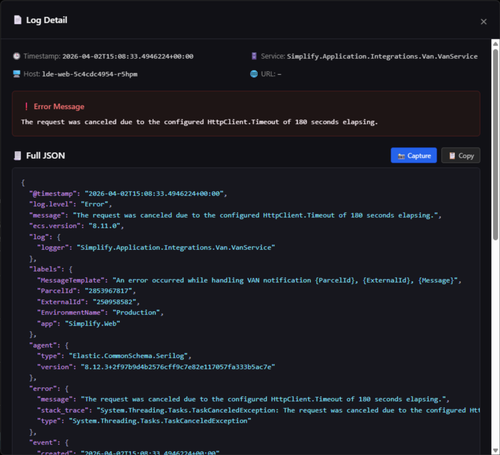The height and width of the screenshot is (455, 500).
Task: Click the vertical scrollbar thumb
Action: (x=495, y=144)
